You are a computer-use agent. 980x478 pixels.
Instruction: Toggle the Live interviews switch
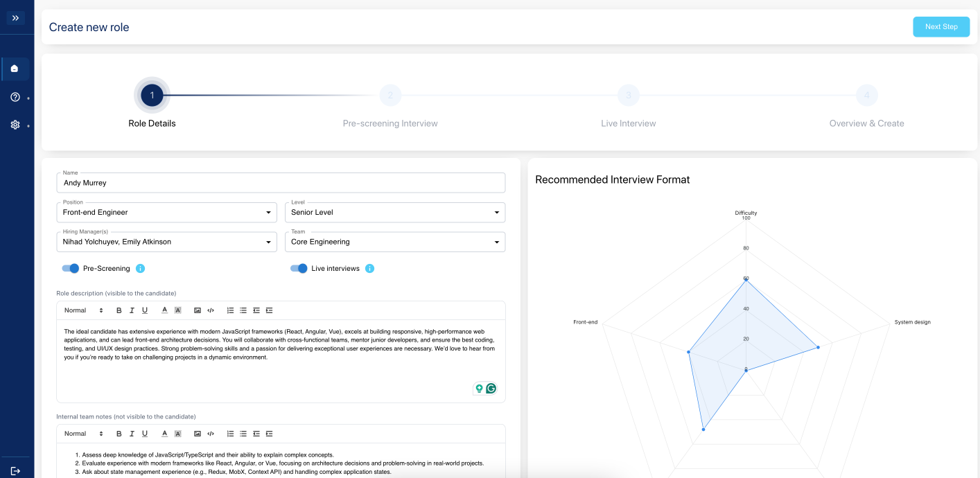[299, 269]
